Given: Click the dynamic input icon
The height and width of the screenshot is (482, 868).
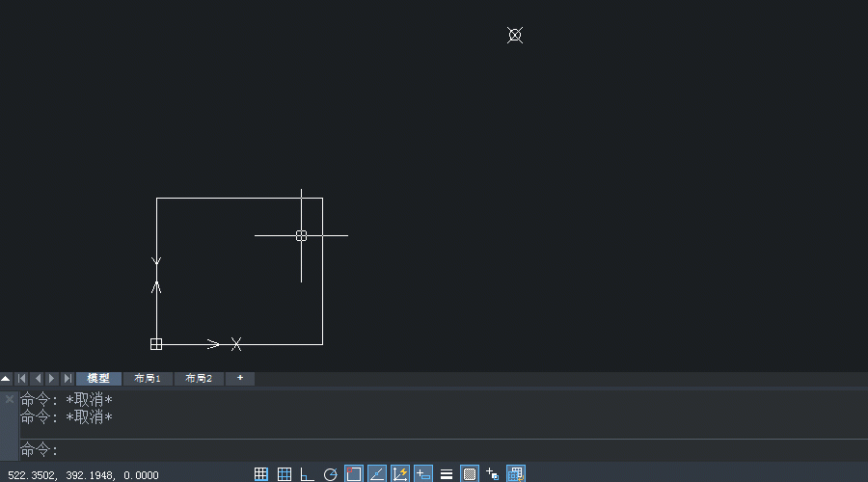Looking at the screenshot, I should tap(423, 473).
